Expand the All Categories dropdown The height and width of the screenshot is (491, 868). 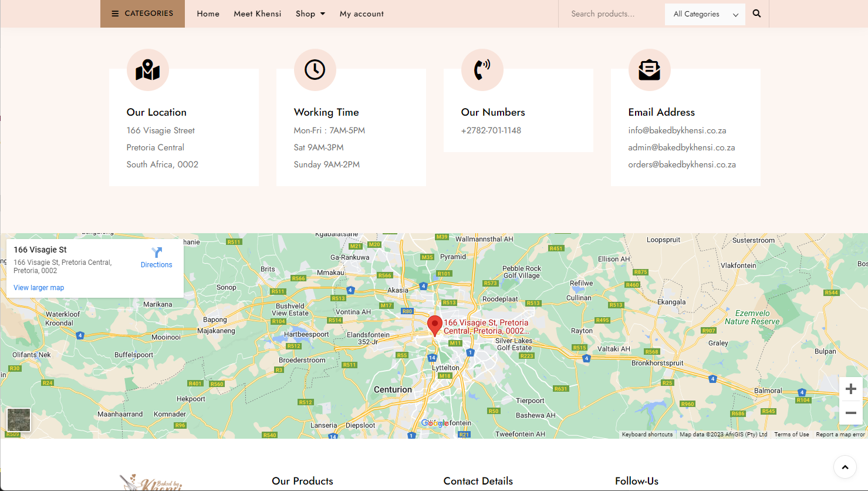(705, 14)
